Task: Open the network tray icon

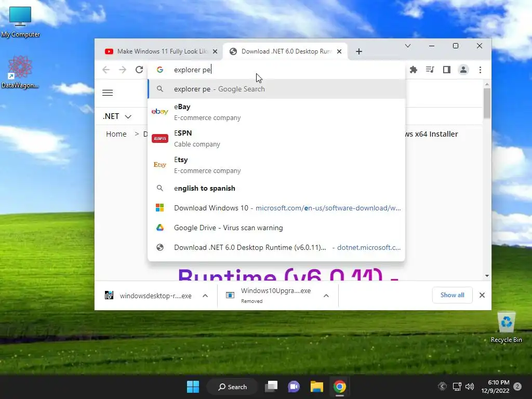Action: pyautogui.click(x=457, y=387)
